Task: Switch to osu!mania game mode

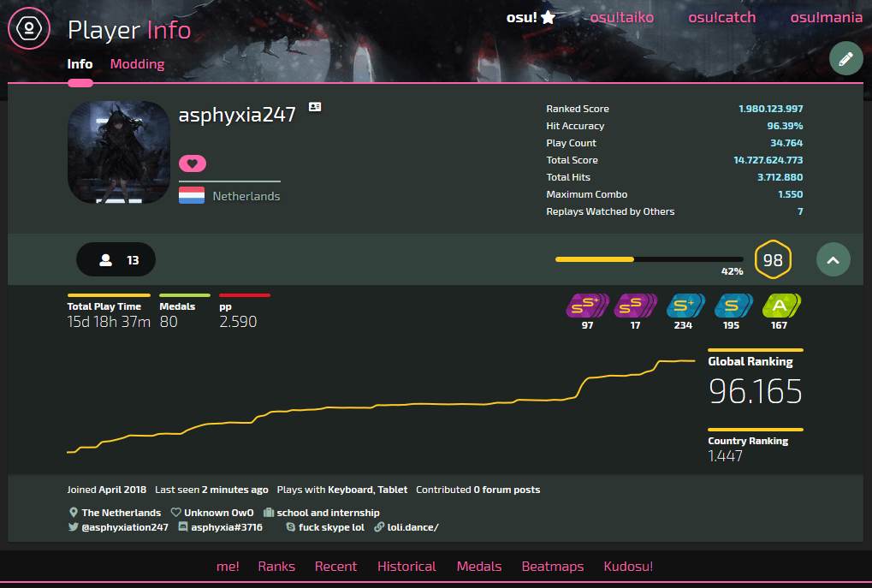Action: click(x=826, y=16)
